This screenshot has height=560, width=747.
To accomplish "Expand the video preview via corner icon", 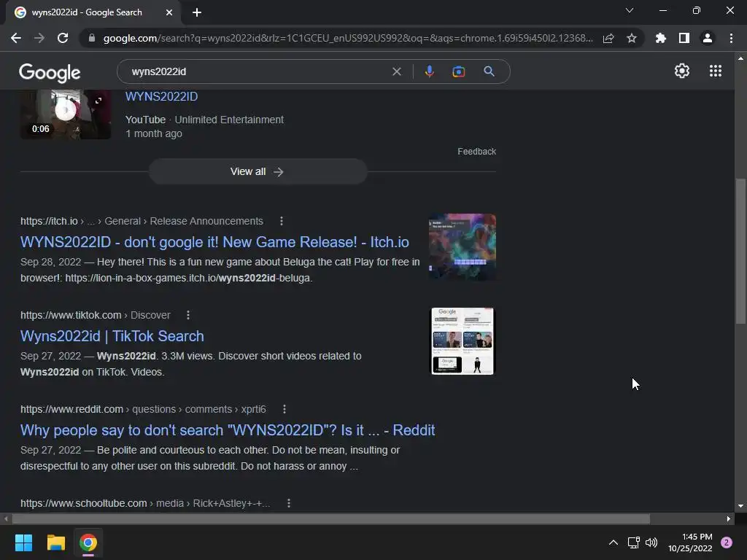I will click(98, 101).
